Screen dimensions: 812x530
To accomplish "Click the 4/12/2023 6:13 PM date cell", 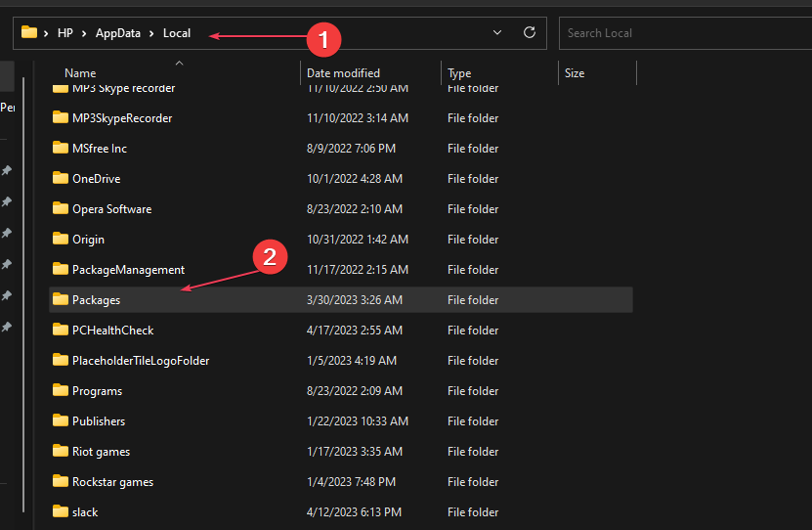I will point(355,511).
